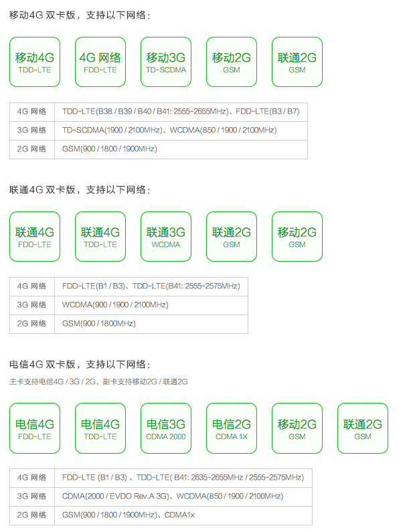Click the 电信2G CDMA 1X badge

click(232, 428)
